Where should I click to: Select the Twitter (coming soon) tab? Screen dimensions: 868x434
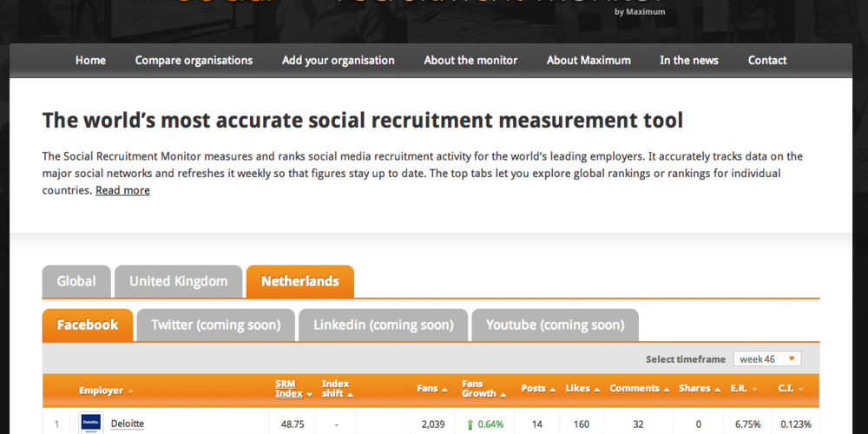[x=216, y=325]
